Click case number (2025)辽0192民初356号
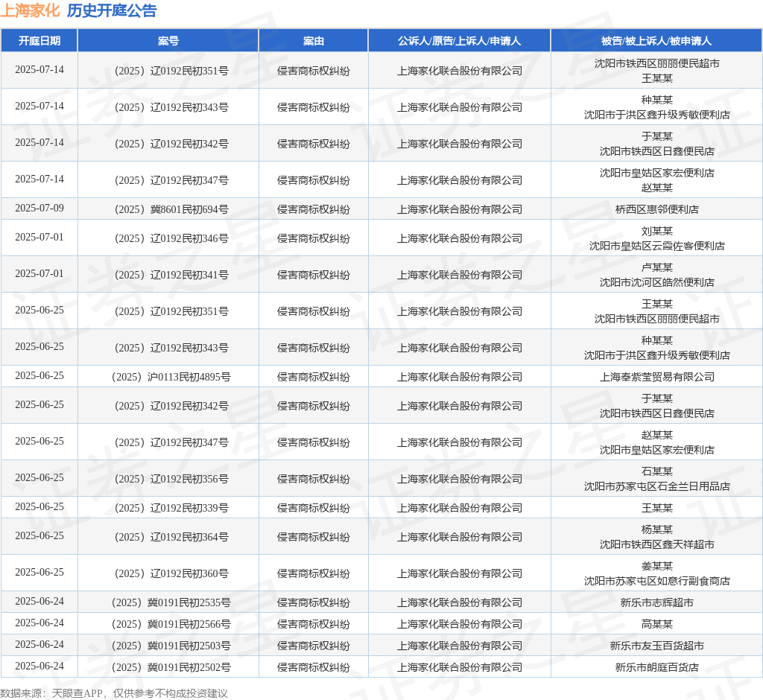 pos(171,479)
